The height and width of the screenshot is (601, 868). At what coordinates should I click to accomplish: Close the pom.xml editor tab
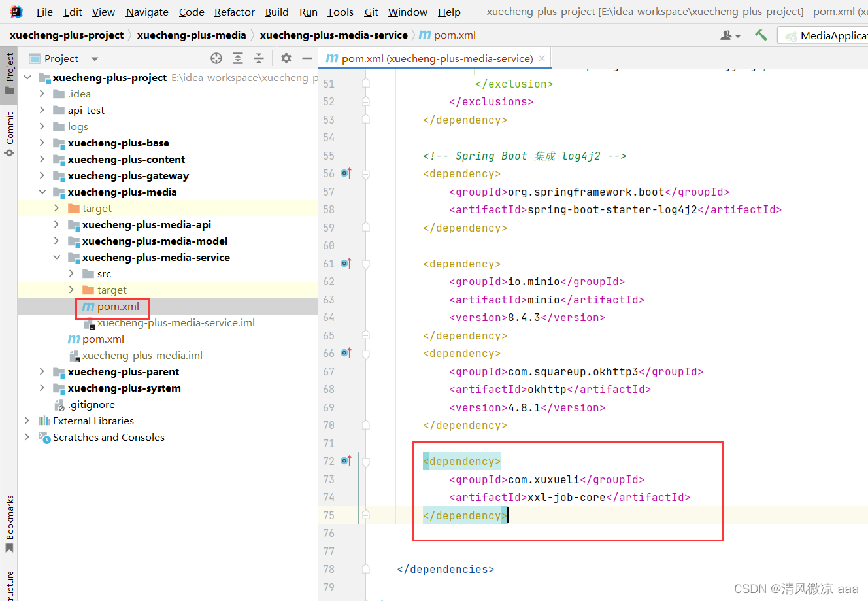click(x=542, y=58)
